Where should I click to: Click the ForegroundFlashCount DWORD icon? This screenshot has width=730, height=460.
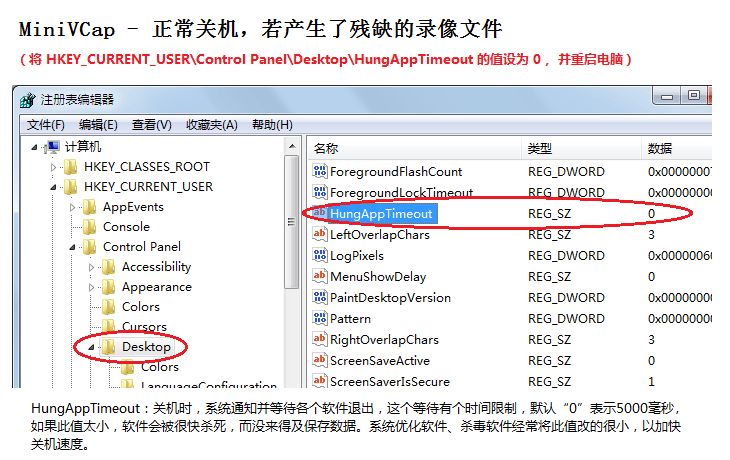point(320,171)
